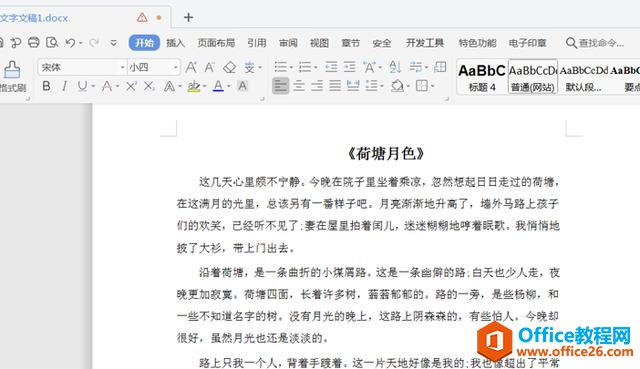Toggle italic formatting
The image size is (640, 369).
click(x=64, y=86)
